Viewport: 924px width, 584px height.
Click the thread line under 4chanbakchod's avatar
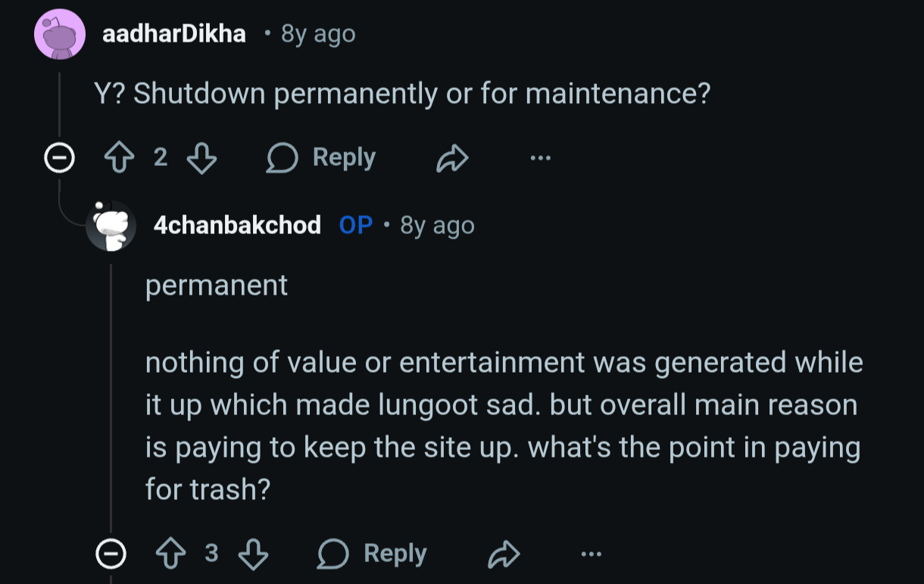[111, 394]
